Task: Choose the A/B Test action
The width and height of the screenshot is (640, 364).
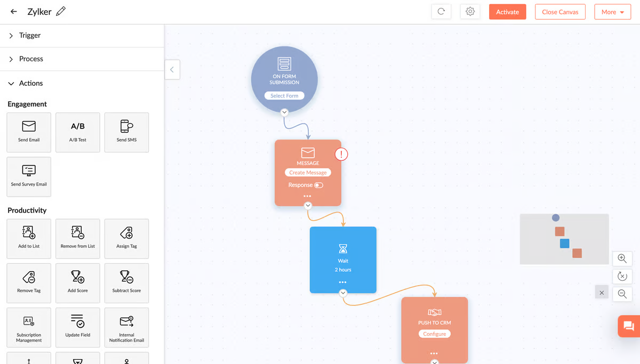Action: (78, 132)
